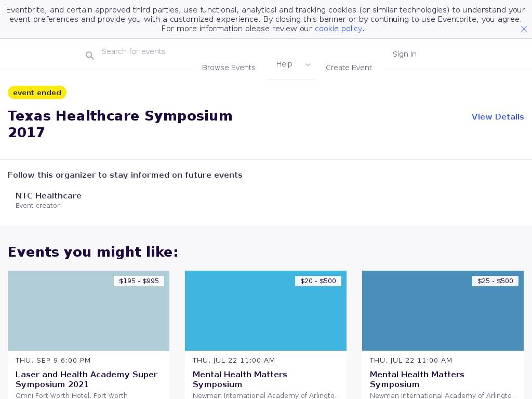Click the event ended badge
Screen dimensions: 532x399
tap(37, 92)
